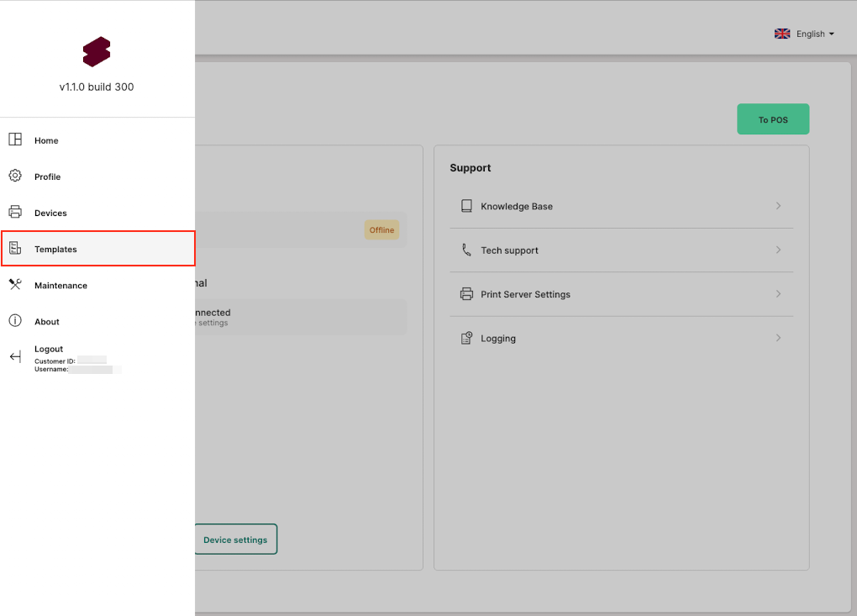Click the Maintenance tools icon
Viewport: 857px width, 616px height.
15,284
